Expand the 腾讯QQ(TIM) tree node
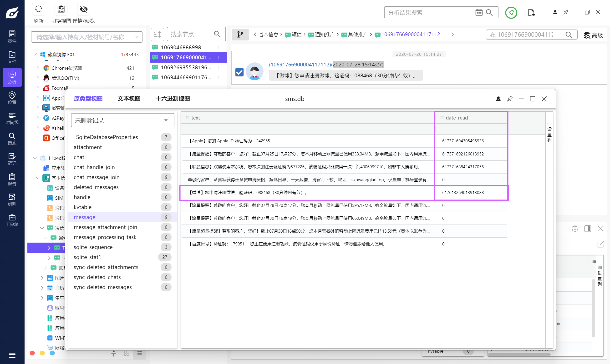The image size is (610, 364). click(x=38, y=78)
